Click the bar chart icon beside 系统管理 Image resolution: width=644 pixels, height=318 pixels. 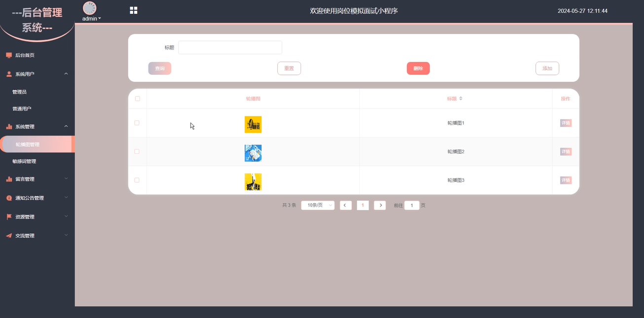pos(9,127)
